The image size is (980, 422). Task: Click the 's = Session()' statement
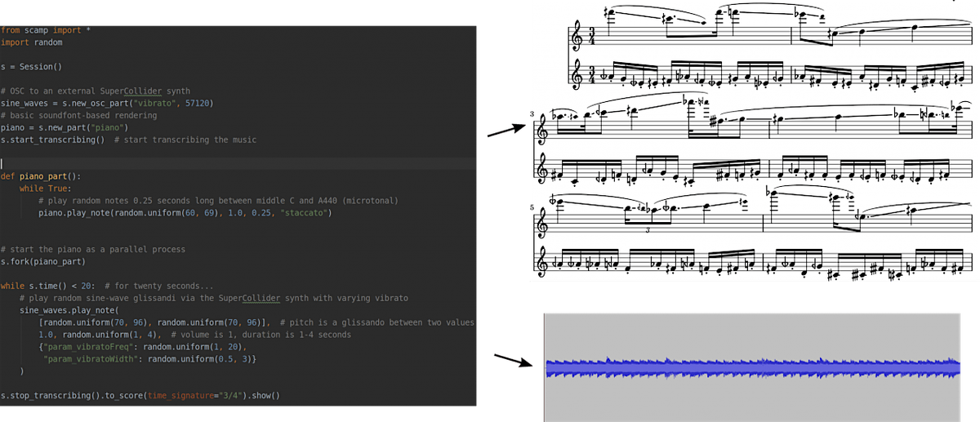pyautogui.click(x=31, y=67)
